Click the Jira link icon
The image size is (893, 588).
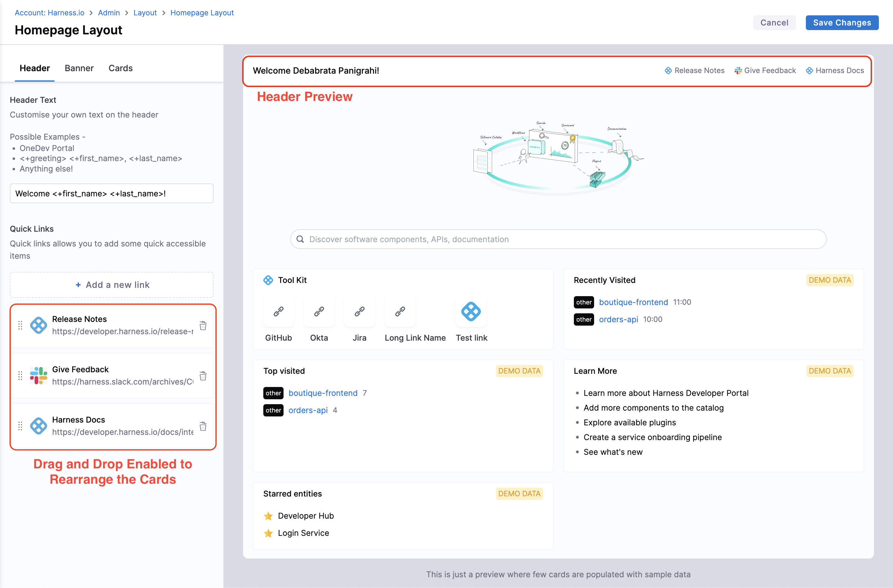(x=359, y=311)
